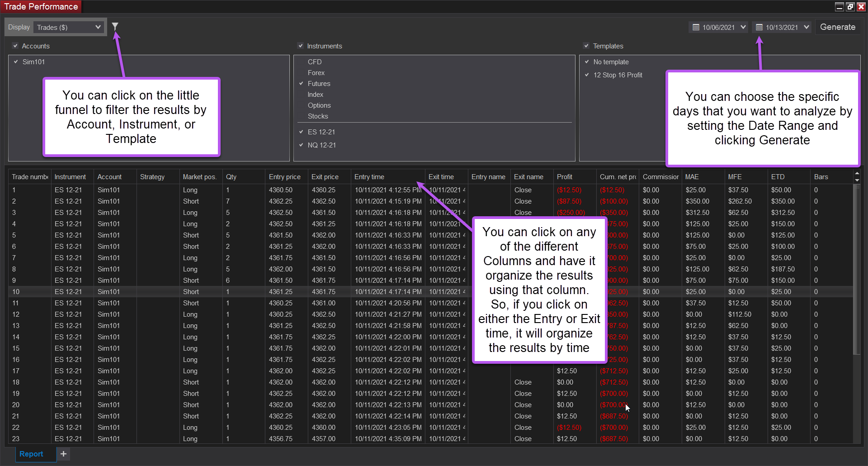Uncheck the No template option

point(587,62)
